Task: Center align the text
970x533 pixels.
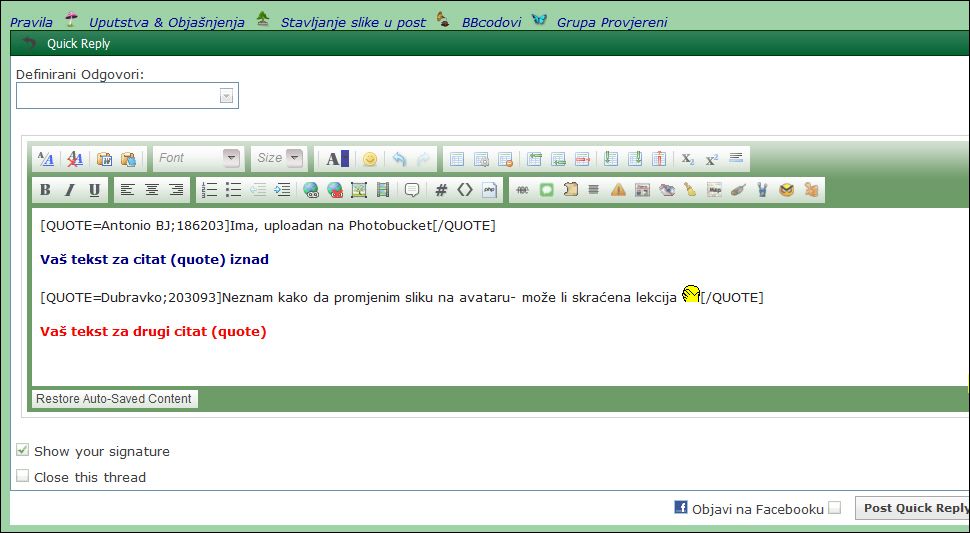Action: (x=152, y=190)
